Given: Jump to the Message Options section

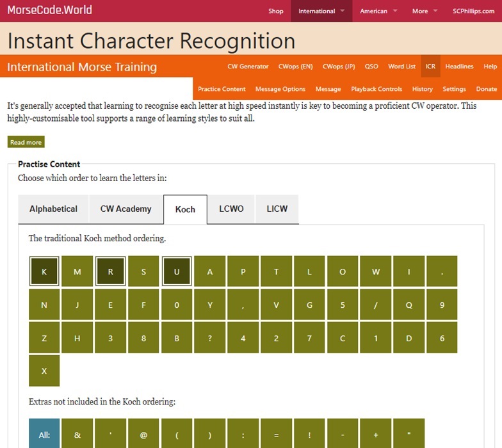Looking at the screenshot, I should coord(280,89).
